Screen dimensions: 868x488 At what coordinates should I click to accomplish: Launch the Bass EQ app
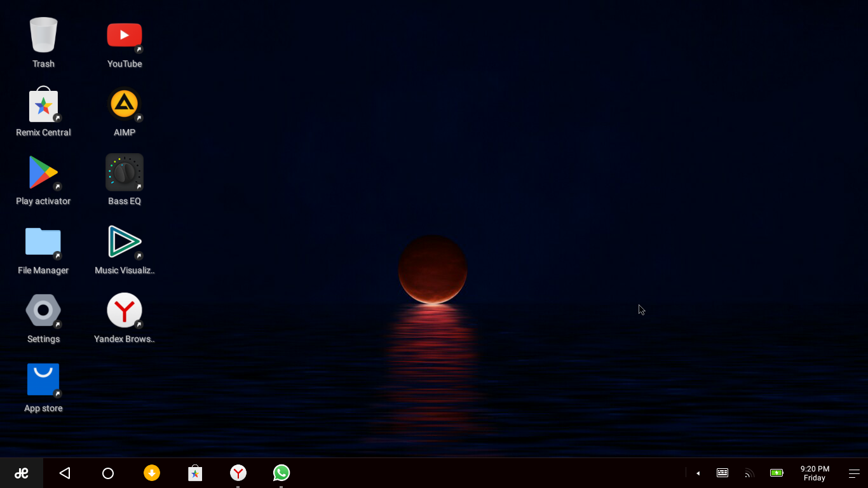click(x=125, y=172)
